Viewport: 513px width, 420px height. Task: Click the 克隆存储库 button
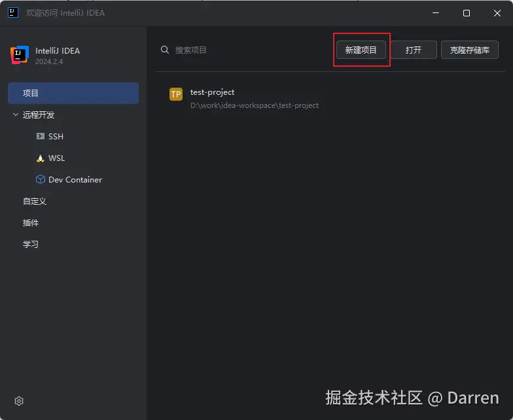point(470,50)
